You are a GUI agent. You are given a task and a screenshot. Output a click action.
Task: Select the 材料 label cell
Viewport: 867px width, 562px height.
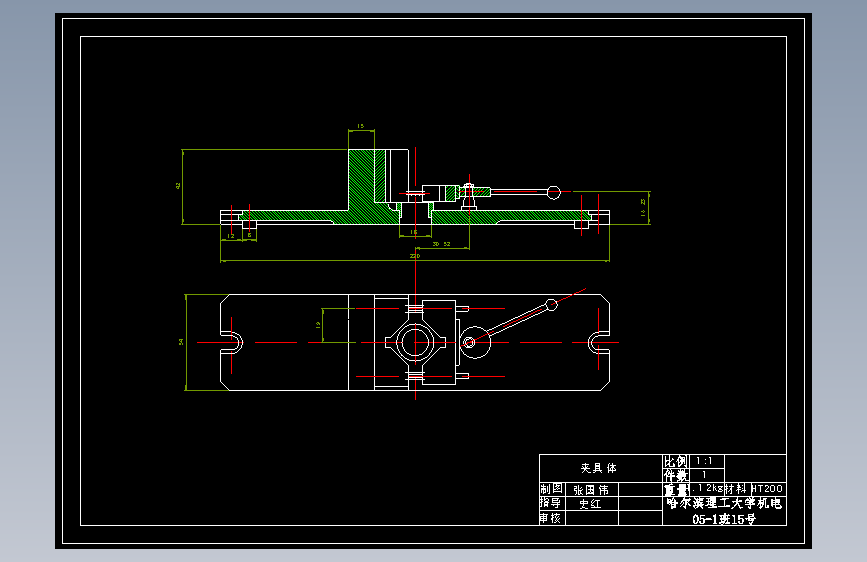click(735, 488)
